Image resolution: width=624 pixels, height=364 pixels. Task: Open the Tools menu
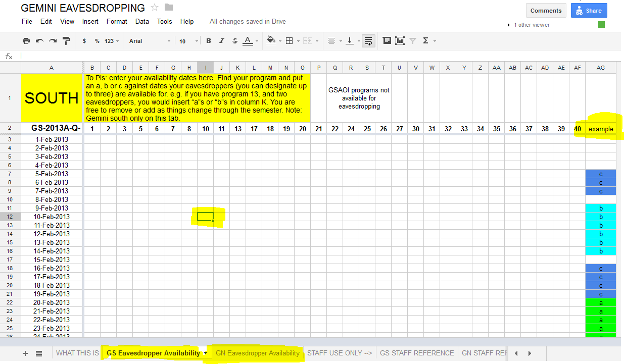tap(165, 22)
